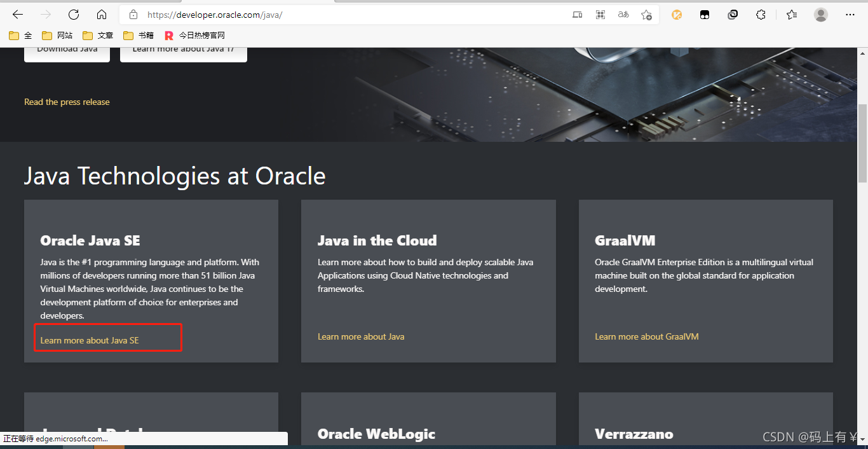
Task: Open the user profile avatar
Action: pyautogui.click(x=821, y=15)
